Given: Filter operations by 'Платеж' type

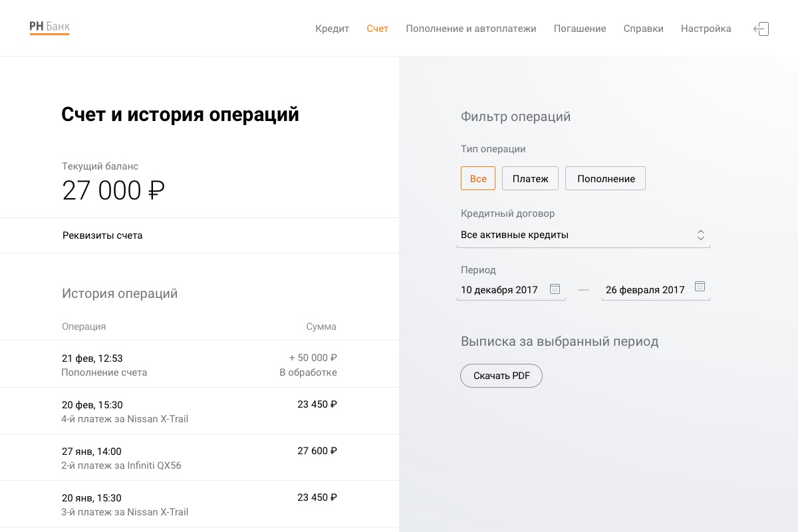Looking at the screenshot, I should pos(530,178).
